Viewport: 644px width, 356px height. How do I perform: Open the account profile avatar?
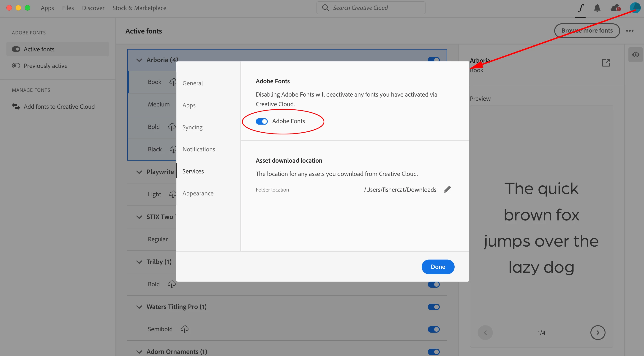(x=635, y=8)
